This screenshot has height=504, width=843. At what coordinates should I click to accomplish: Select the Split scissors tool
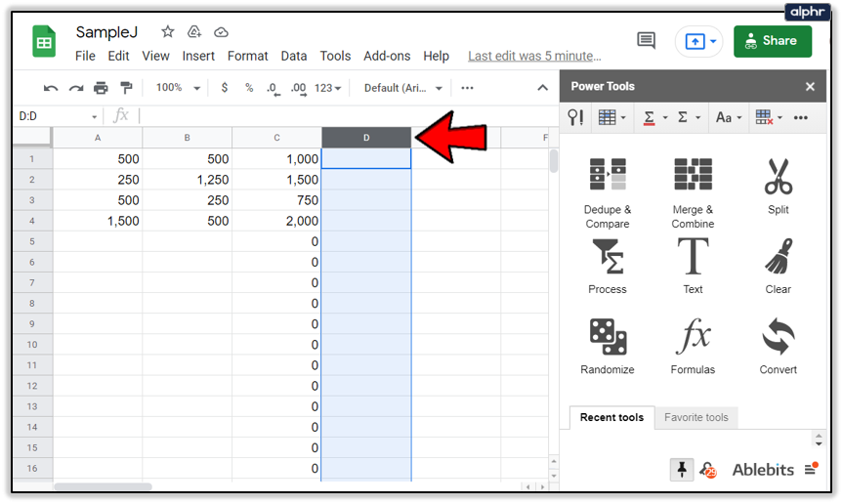778,186
